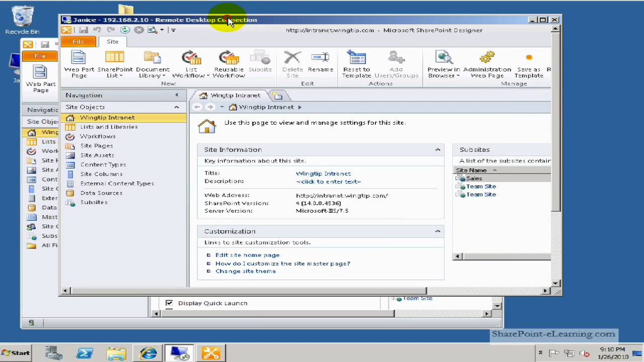644x362 pixels.
Task: Switch to the Wingtip Intranet document tab
Action: [230, 96]
